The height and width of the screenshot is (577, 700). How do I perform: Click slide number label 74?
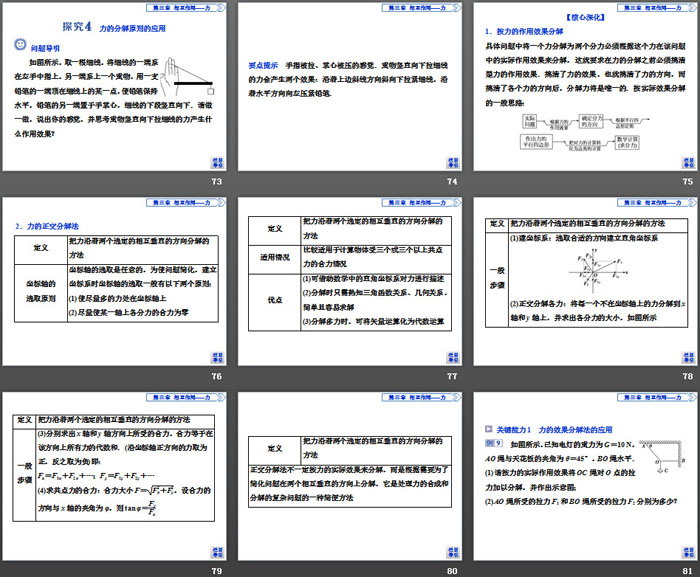pos(452,181)
